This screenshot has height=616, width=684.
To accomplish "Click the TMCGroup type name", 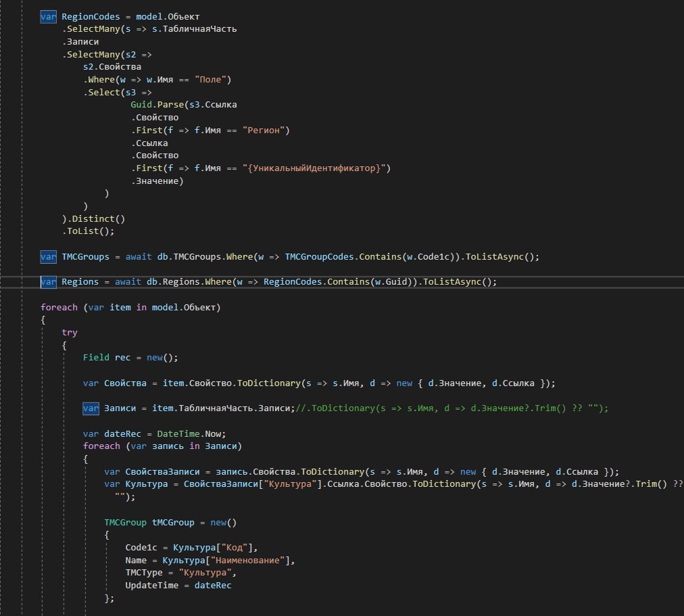I will [x=125, y=523].
